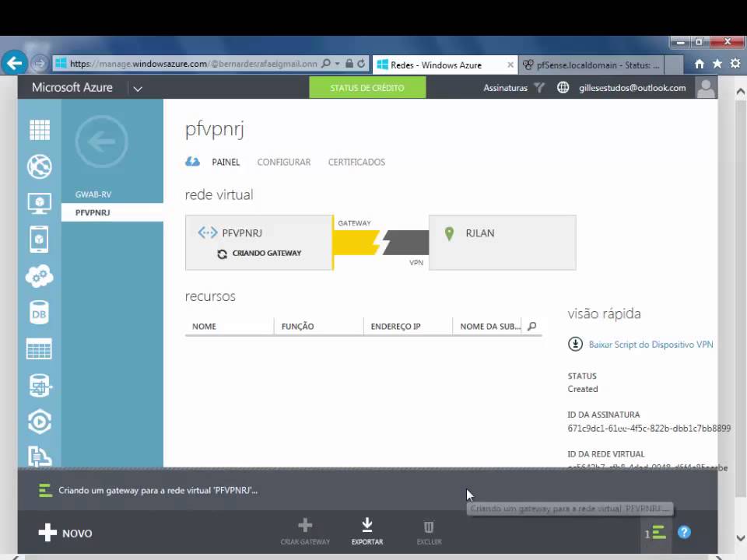Open the browser tools gear icon
This screenshot has height=560, width=747.
[735, 63]
